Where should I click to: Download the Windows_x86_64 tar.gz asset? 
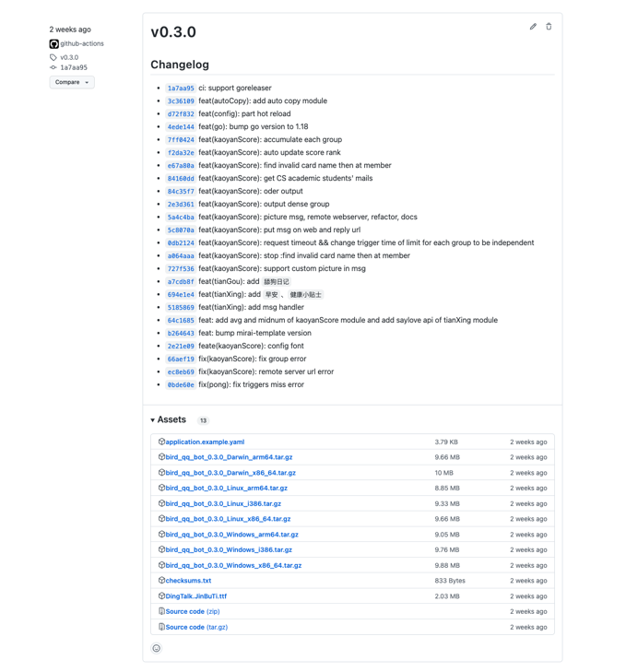pyautogui.click(x=233, y=565)
